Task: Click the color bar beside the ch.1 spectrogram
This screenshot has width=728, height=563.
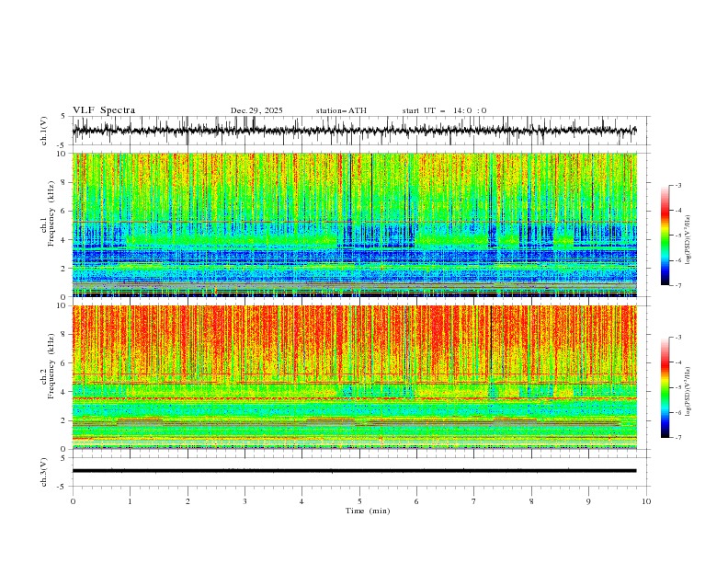Action: (665, 236)
